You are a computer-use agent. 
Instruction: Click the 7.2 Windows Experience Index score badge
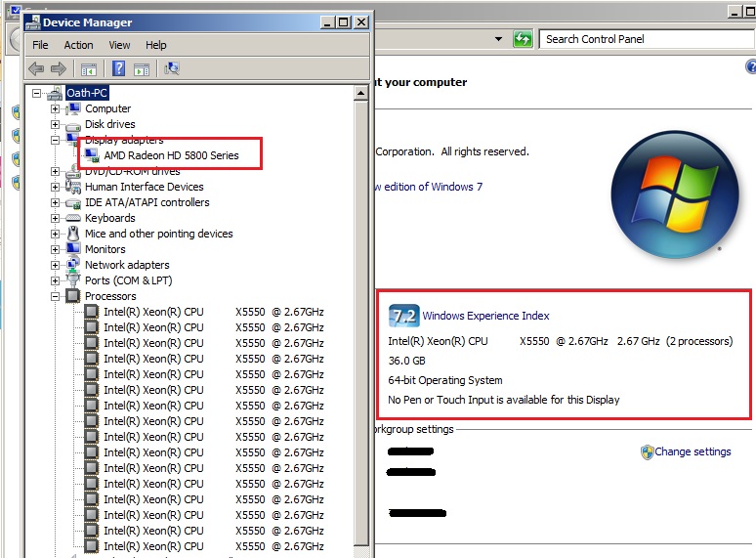pyautogui.click(x=404, y=316)
